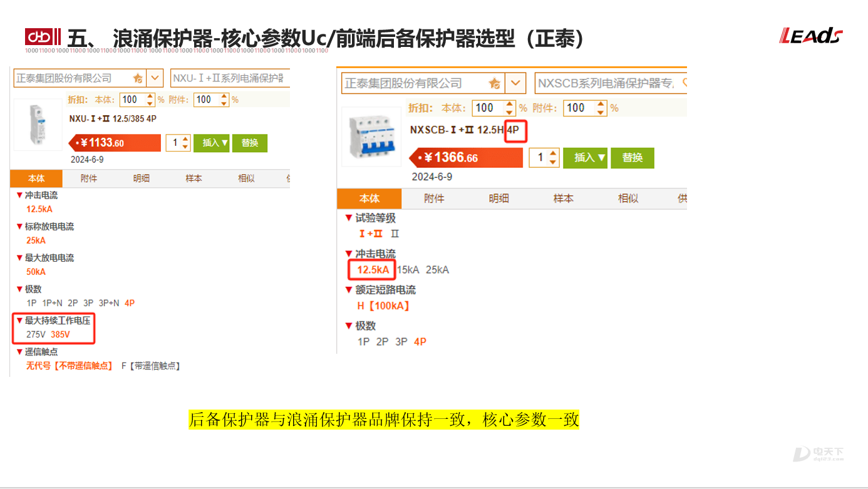Open the 明细 tab in the NXSCB panel
Viewport: 868px width, 489px height.
pyautogui.click(x=499, y=198)
